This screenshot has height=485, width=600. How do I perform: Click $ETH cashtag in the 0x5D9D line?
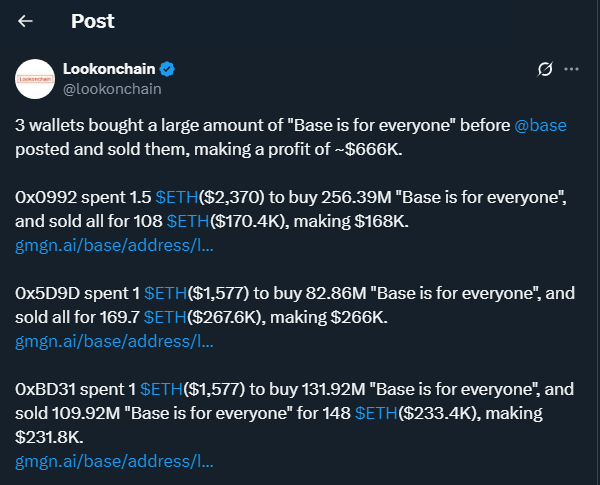[x=165, y=293]
